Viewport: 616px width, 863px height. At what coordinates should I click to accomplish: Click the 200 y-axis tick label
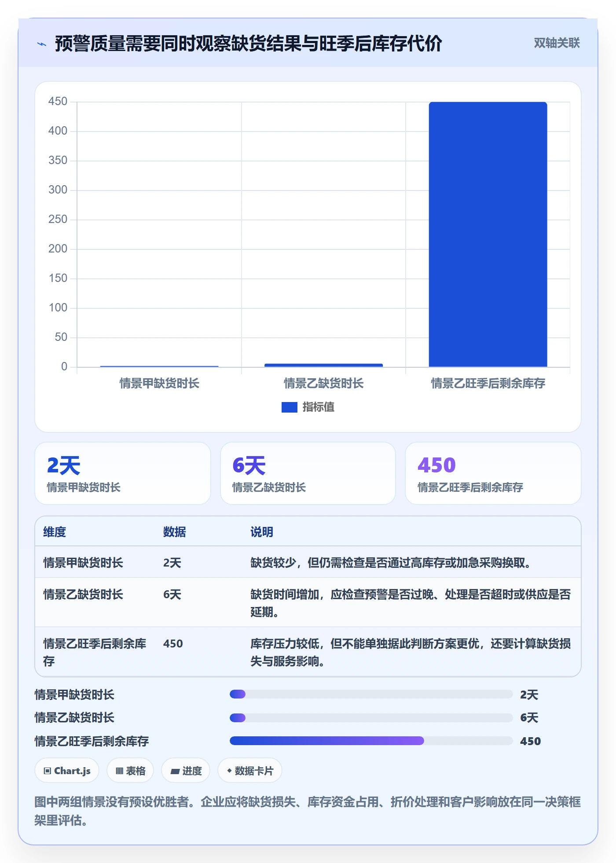pos(58,249)
